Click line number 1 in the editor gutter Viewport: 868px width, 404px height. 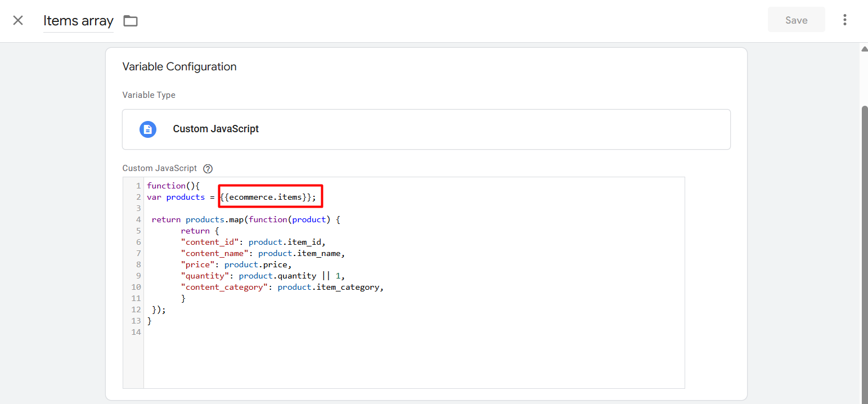(138, 186)
